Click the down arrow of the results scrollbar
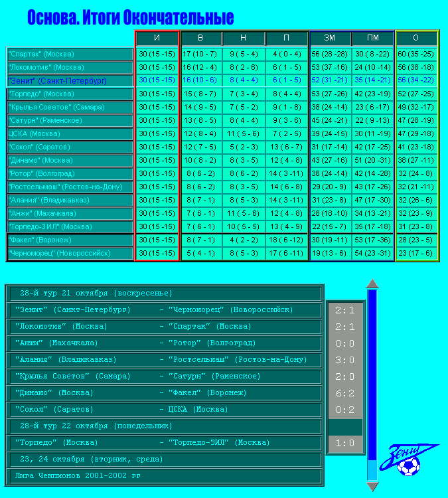Image resolution: width=448 pixels, height=498 pixels. pos(372,487)
